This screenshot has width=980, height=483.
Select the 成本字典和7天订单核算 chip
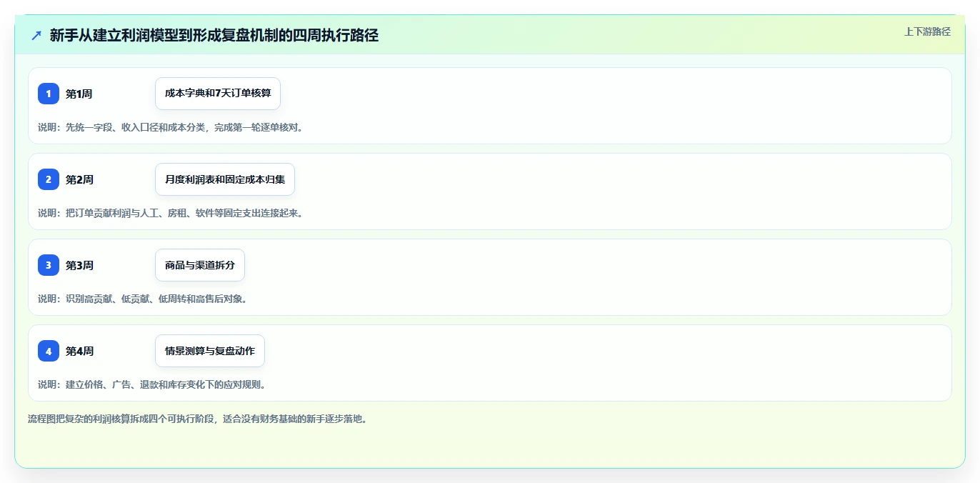pyautogui.click(x=218, y=94)
